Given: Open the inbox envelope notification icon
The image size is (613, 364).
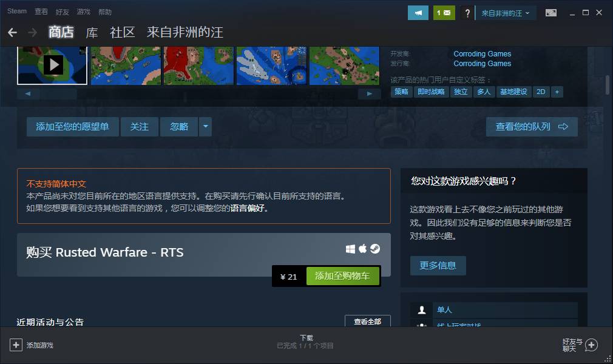Looking at the screenshot, I should [x=444, y=13].
